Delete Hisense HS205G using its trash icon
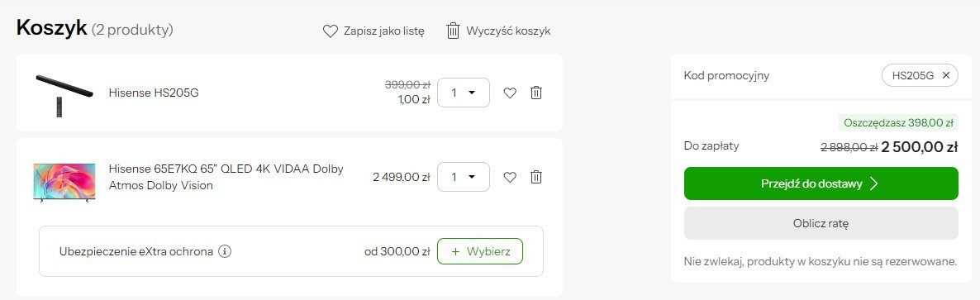The image size is (980, 300). (x=535, y=93)
